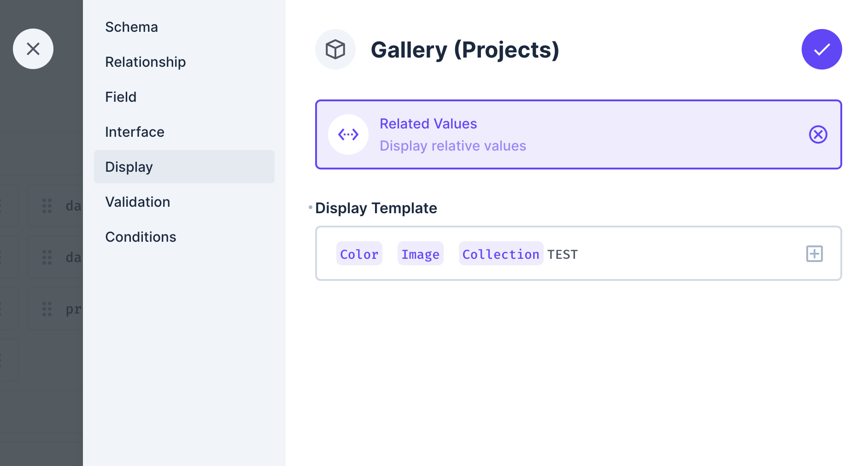Click the Related Values angle-bracket icon
The image size is (868, 466).
tap(348, 134)
